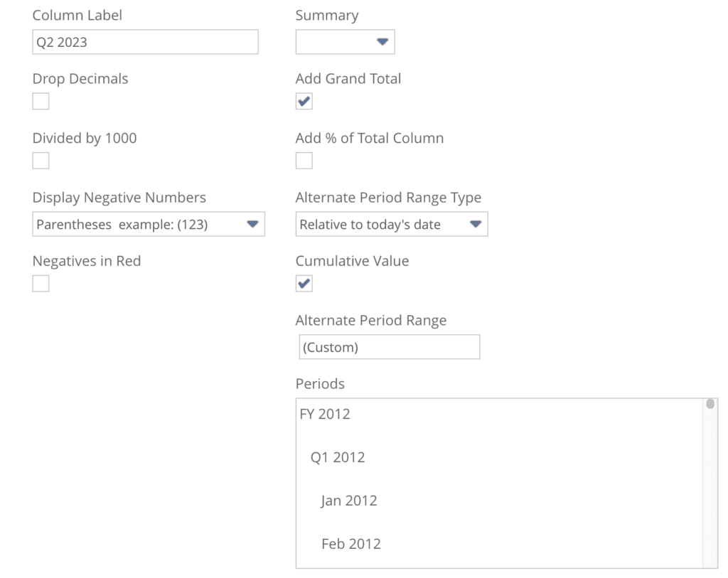Screen dimensions: 728x578
Task: Click the Periods label above the list
Action: pyautogui.click(x=320, y=383)
